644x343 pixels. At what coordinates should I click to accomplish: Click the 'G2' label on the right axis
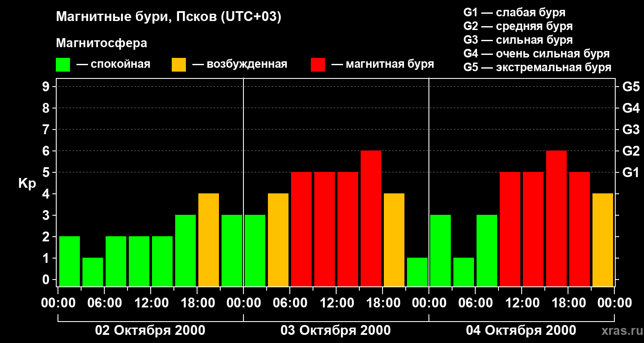point(631,151)
